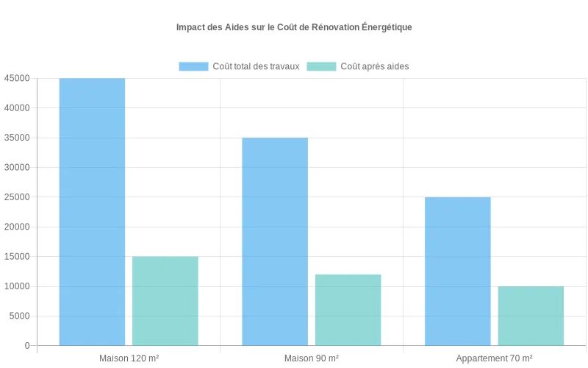The width and height of the screenshot is (588, 368).
Task: Click the 15000 y-axis tick label
Action: [x=17, y=257]
